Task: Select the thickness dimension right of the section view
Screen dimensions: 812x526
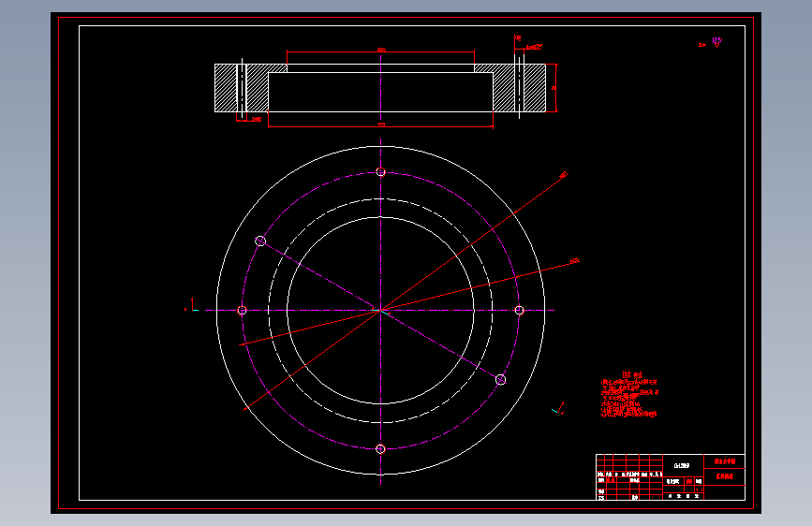Action: click(x=554, y=88)
